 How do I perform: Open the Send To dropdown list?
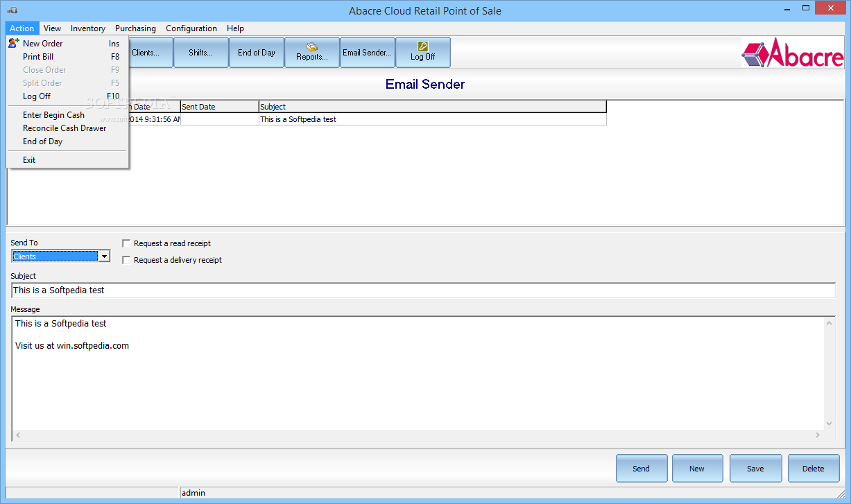tap(104, 257)
